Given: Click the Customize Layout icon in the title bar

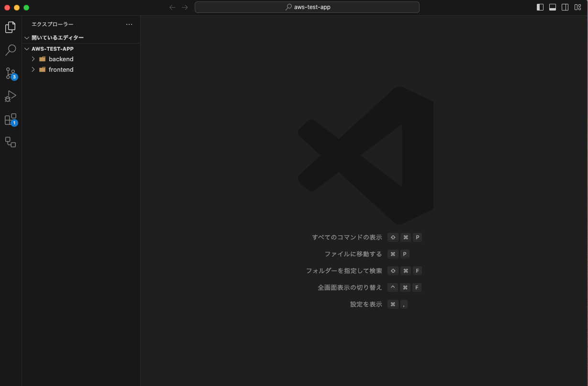Looking at the screenshot, I should coord(577,7).
